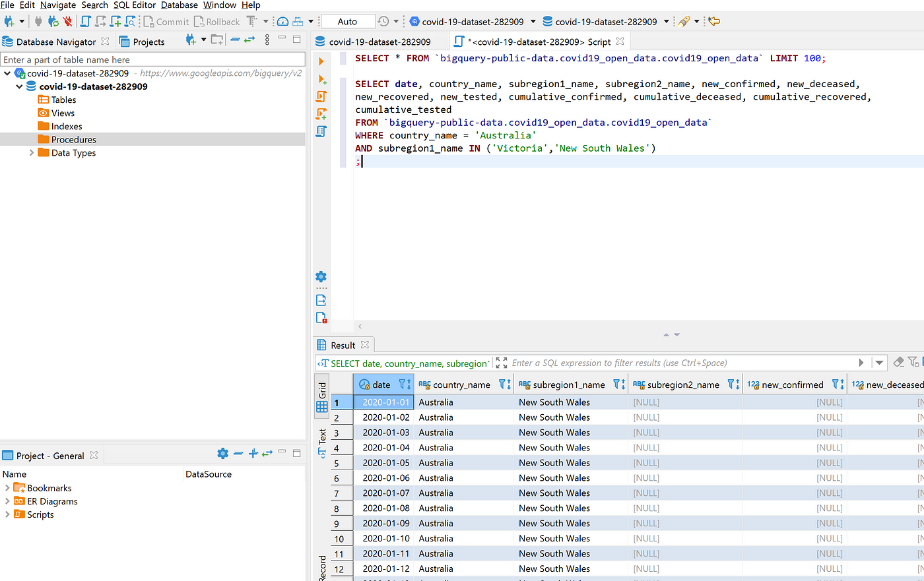The height and width of the screenshot is (581, 924).
Task: Select the Database Navigator tab
Action: point(55,42)
